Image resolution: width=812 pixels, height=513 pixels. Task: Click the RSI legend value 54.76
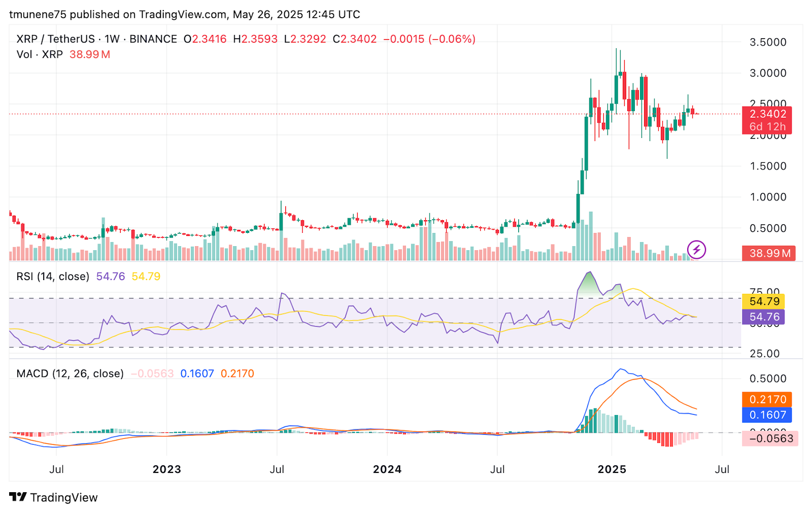pos(111,277)
